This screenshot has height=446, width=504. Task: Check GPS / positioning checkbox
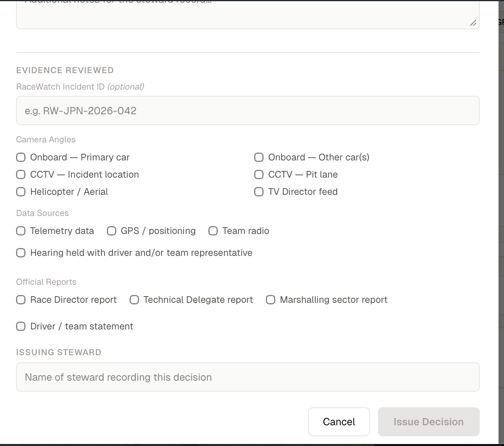tap(112, 231)
